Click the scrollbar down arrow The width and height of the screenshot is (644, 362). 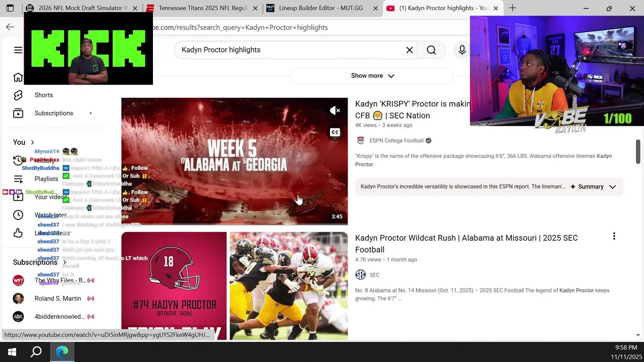tap(638, 335)
